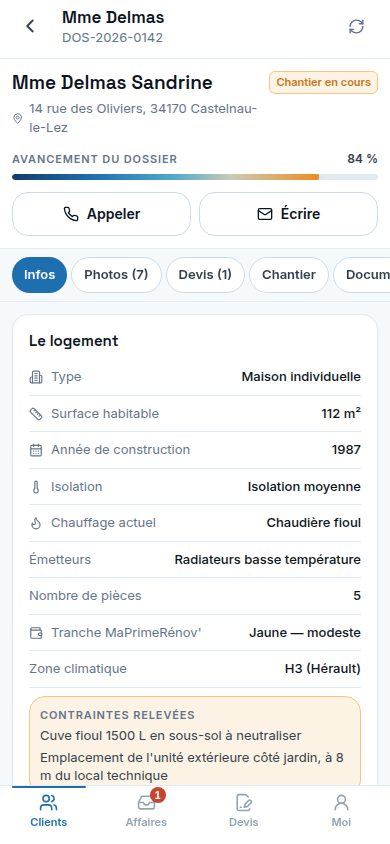Open Affaires inbox in bottom navigation

pyautogui.click(x=146, y=811)
